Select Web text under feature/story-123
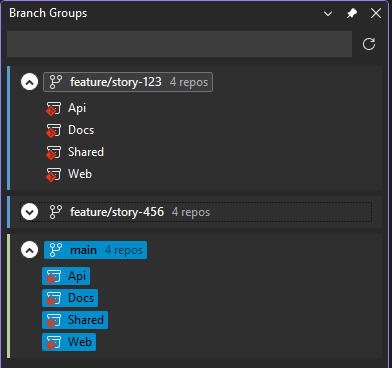392x368 pixels. [80, 174]
